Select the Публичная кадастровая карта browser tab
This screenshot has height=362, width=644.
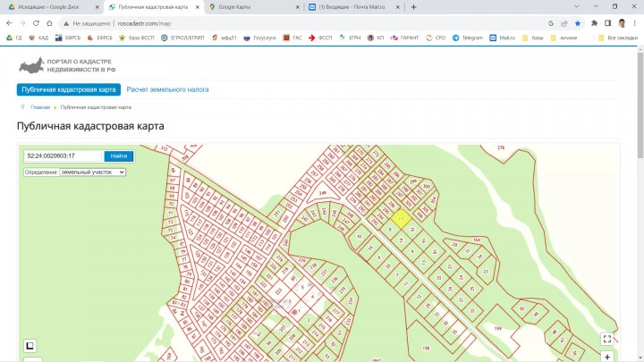tap(155, 7)
